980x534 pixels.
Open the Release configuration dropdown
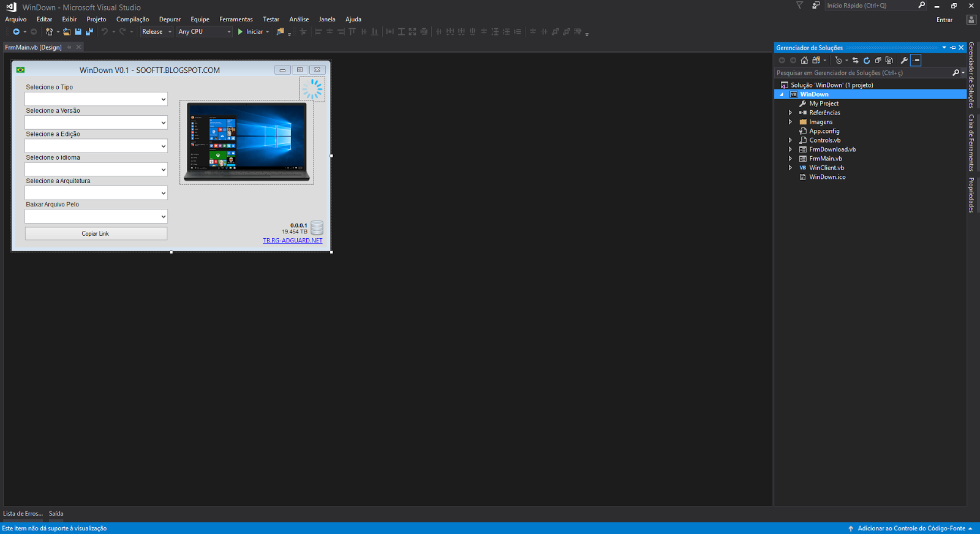(x=157, y=32)
